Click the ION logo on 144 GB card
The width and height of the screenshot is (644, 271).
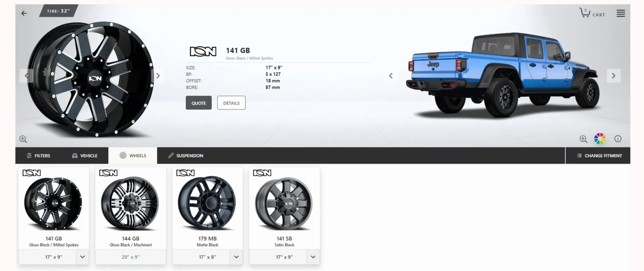[x=108, y=173]
